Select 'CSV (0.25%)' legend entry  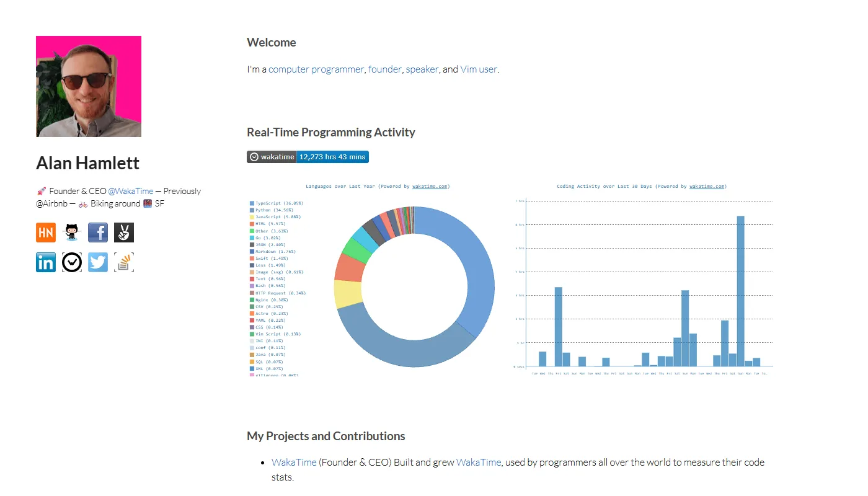click(x=266, y=306)
